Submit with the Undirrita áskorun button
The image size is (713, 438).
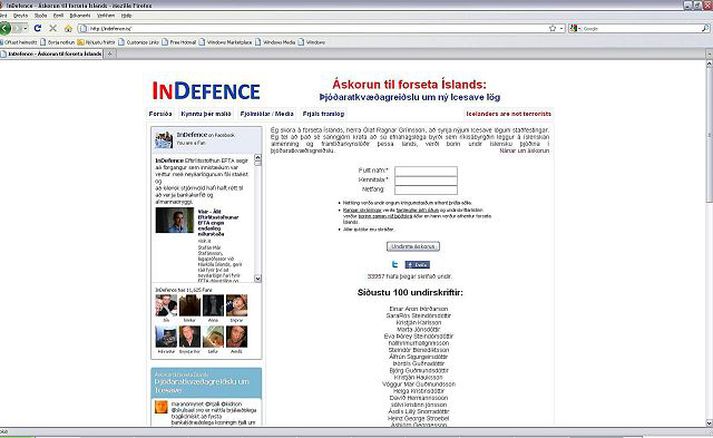point(413,247)
